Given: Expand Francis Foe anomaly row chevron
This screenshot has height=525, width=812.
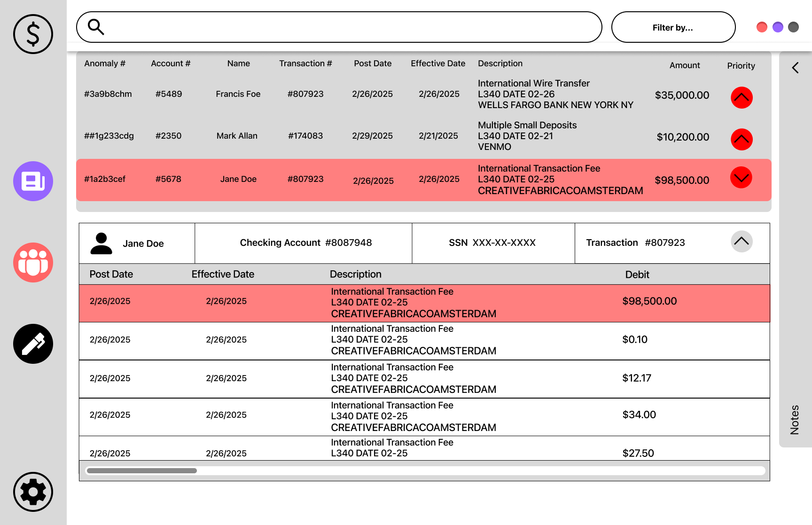Looking at the screenshot, I should click(742, 98).
